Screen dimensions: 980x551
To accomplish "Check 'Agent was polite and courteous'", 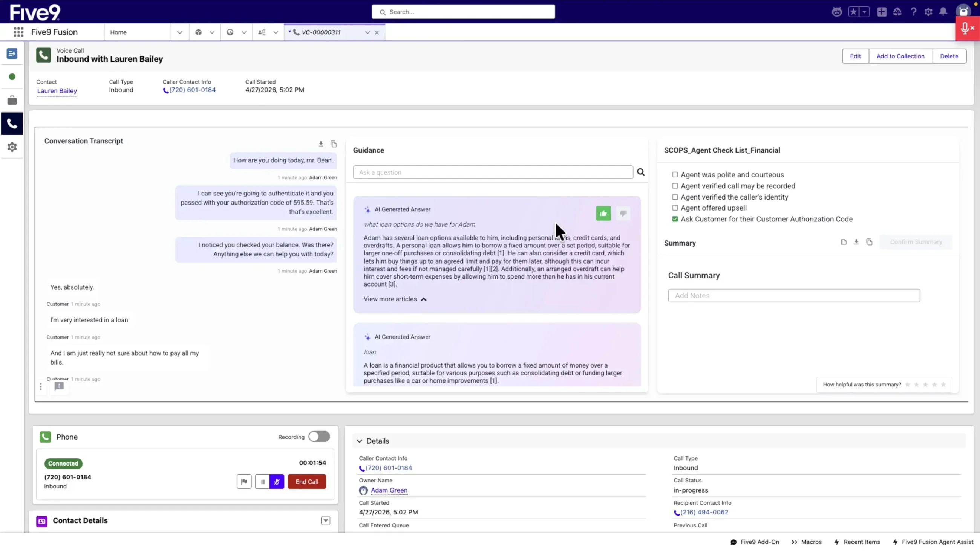I will pos(675,174).
